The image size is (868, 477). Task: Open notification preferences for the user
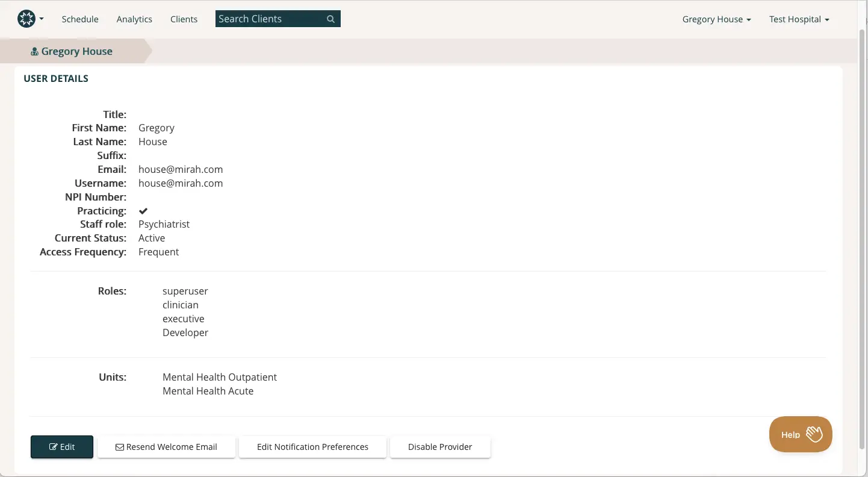(x=312, y=447)
